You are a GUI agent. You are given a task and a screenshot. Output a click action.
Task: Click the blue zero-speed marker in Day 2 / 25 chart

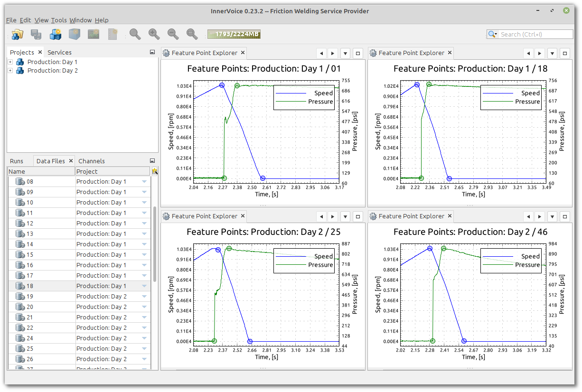point(250,341)
